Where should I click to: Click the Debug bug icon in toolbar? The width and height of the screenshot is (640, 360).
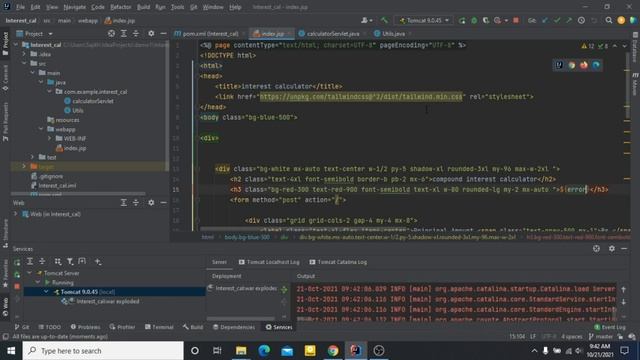click(x=474, y=20)
